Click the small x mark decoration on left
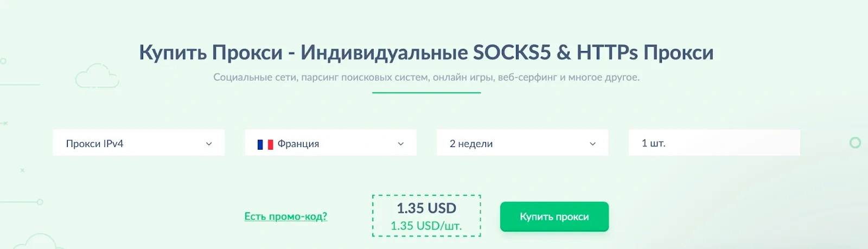 tap(22, 170)
